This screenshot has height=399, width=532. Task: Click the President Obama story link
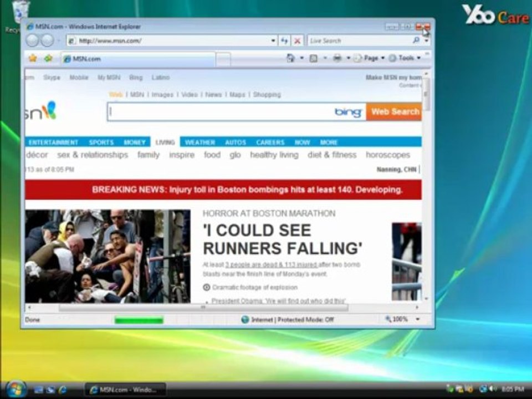pos(279,301)
